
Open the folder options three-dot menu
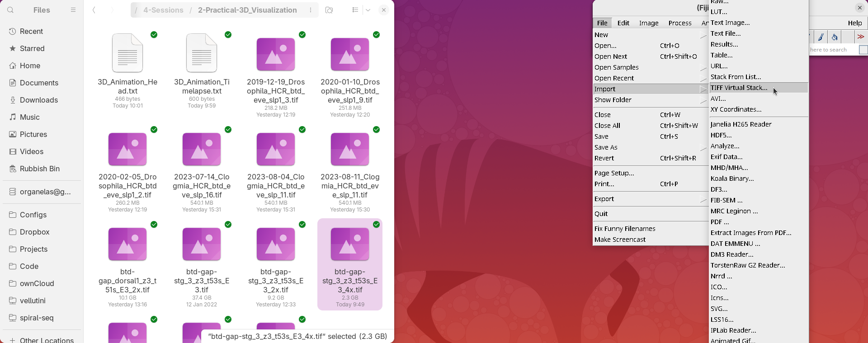311,10
